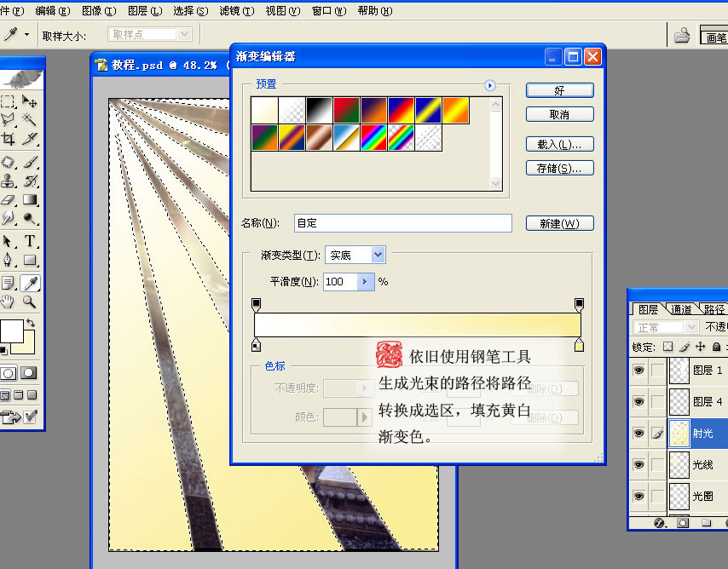
Task: Open the 图像 menu
Action: pos(99,11)
